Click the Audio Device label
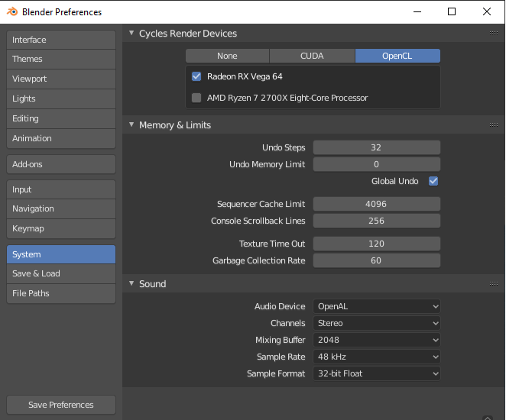Screen dimensions: 506x420 click(280, 306)
